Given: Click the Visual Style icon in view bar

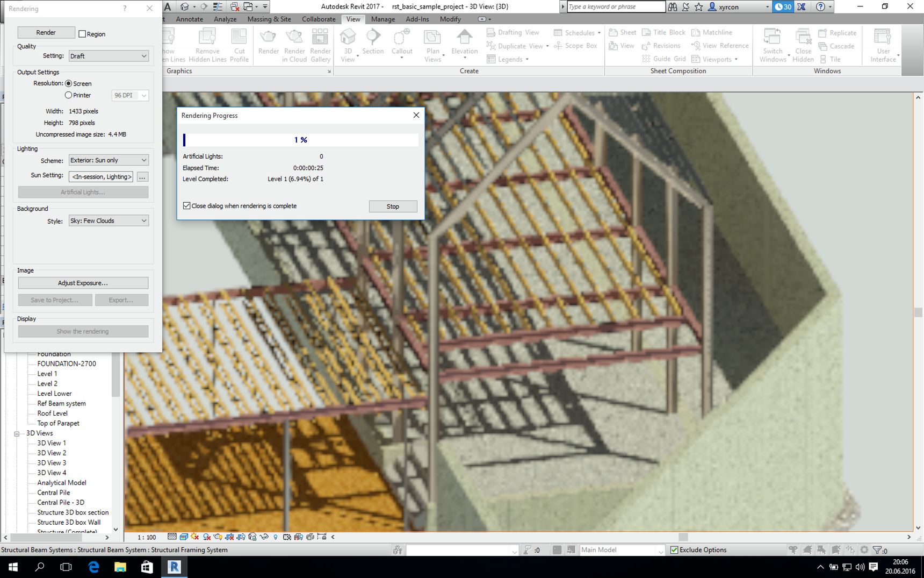Looking at the screenshot, I should (x=183, y=537).
